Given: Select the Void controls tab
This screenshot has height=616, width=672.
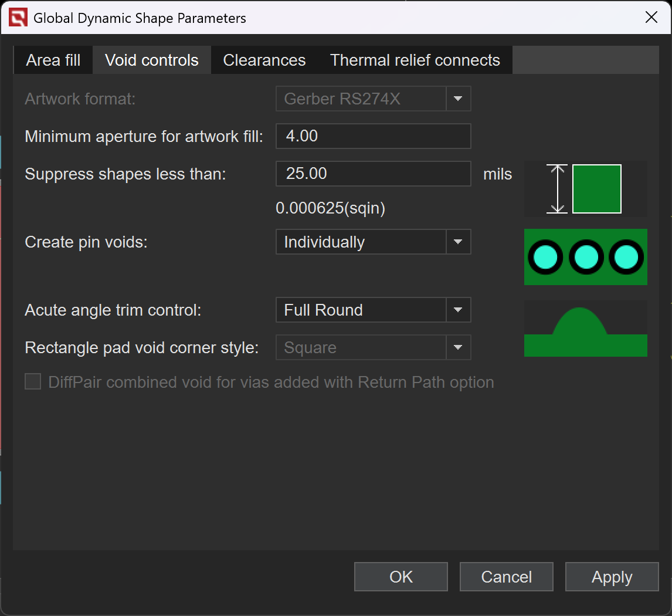Looking at the screenshot, I should coord(152,60).
